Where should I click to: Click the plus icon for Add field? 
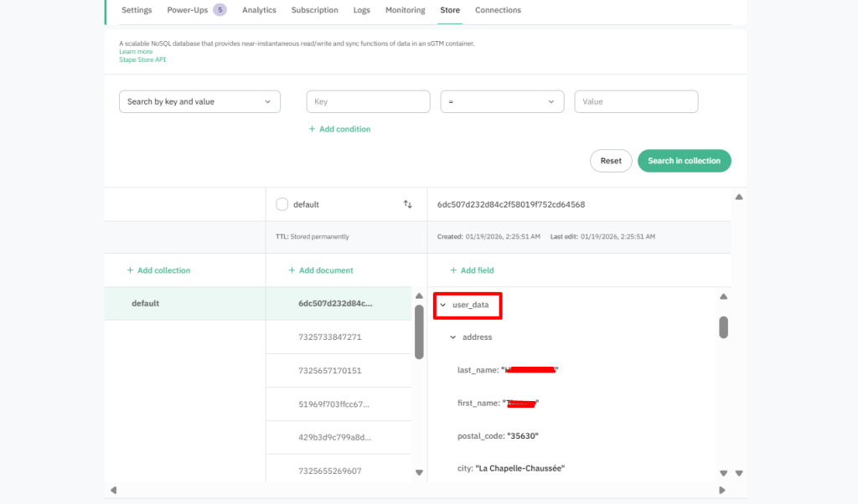pyautogui.click(x=453, y=270)
